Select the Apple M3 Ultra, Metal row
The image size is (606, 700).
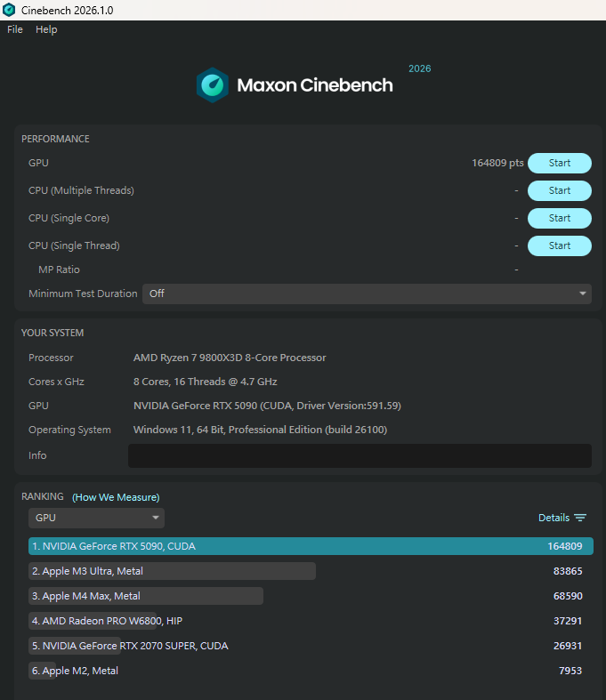tap(311, 571)
